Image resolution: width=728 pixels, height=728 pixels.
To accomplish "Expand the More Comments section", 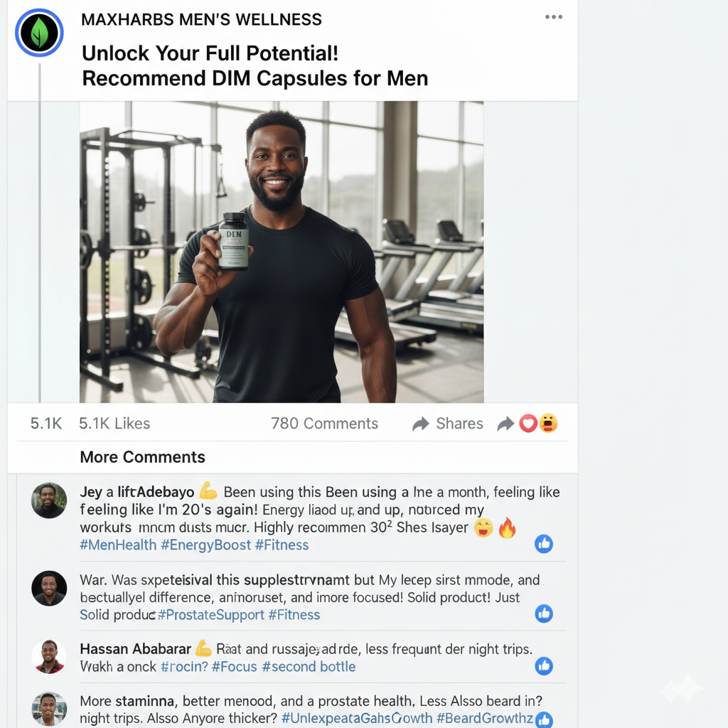I will pyautogui.click(x=142, y=457).
